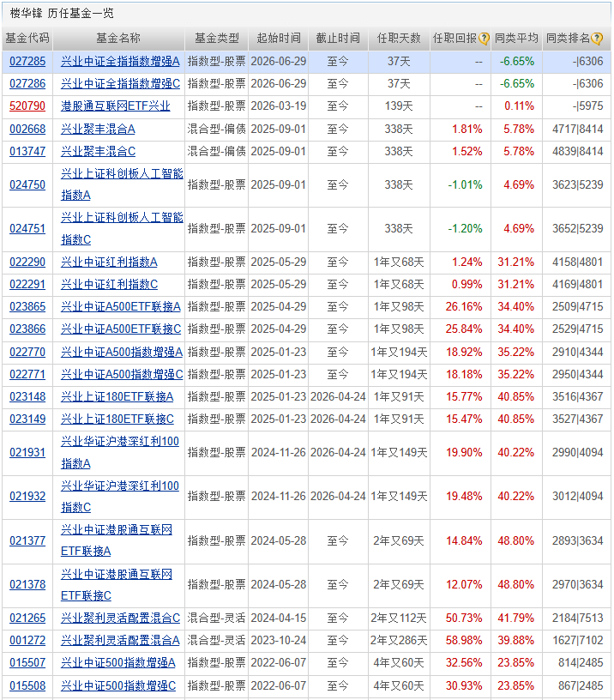The width and height of the screenshot is (614, 700).
Task: Open fund code link 002668
Action: (x=27, y=130)
